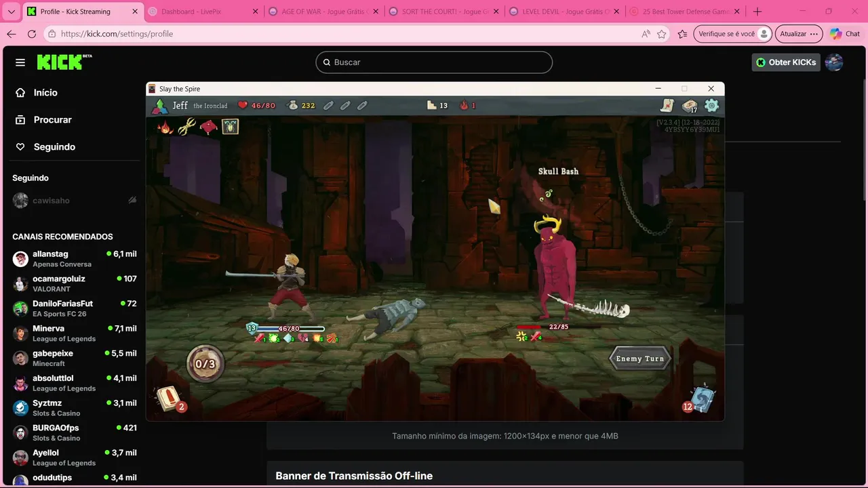The width and height of the screenshot is (868, 488).
Task: Inspect the Skull Bash intent icon above enemy
Action: click(x=546, y=196)
